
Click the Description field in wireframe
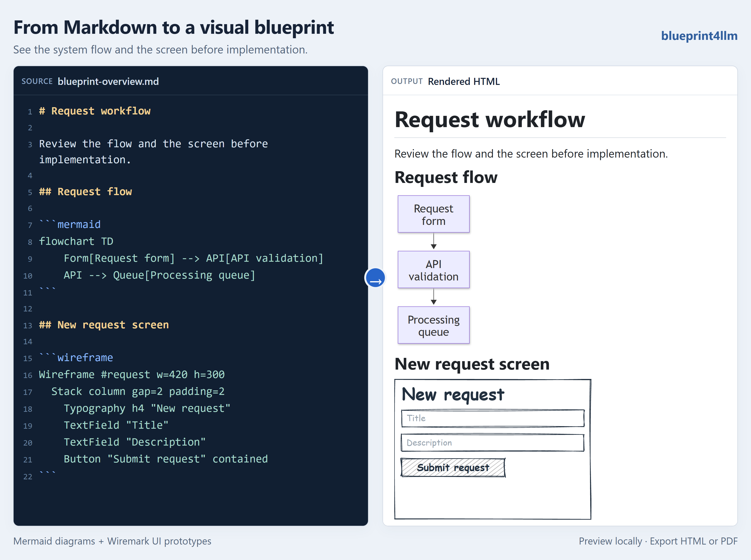pyautogui.click(x=493, y=443)
